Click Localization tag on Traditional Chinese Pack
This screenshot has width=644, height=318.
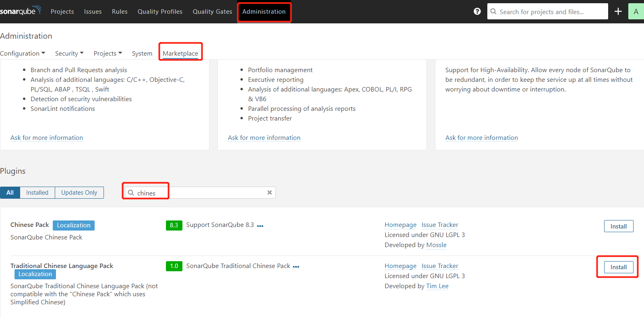pyautogui.click(x=35, y=274)
